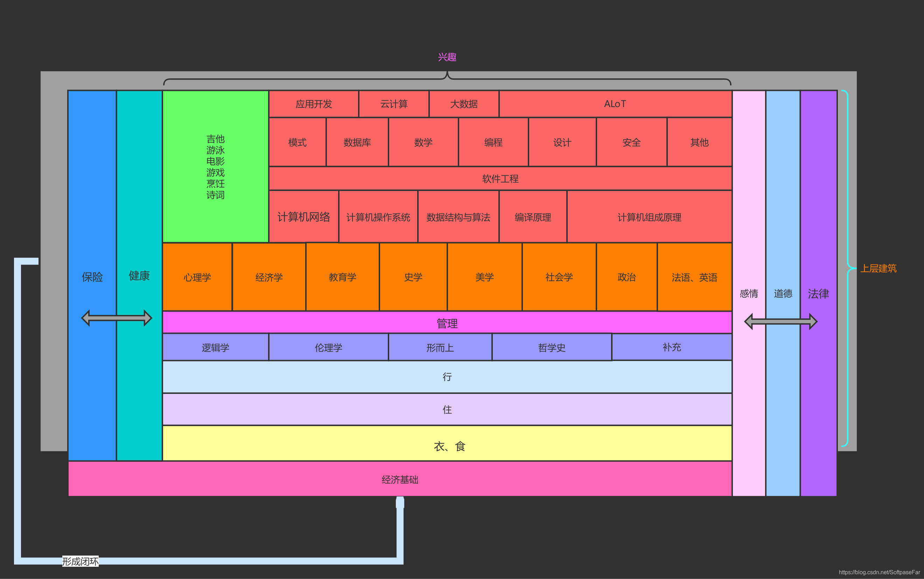The image size is (924, 579).
Task: Click the 云计算 box
Action: (394, 104)
